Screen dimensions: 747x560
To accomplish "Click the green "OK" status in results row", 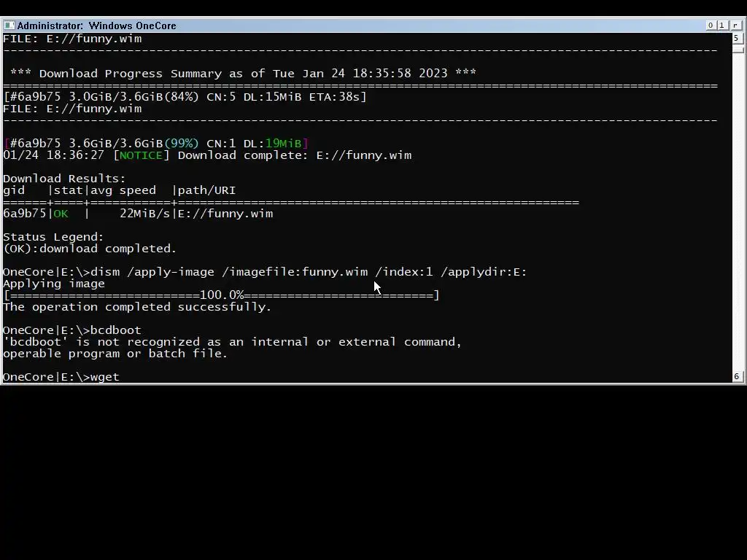I will 61,214.
